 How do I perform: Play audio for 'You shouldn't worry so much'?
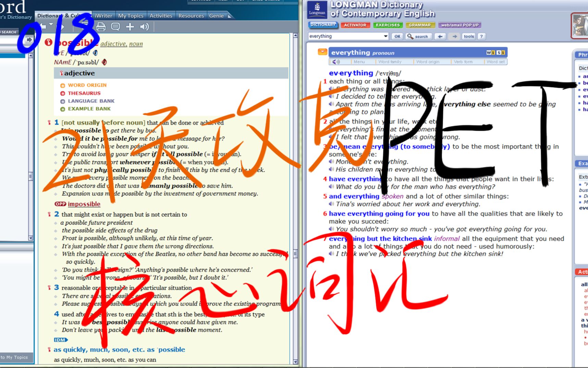[331, 229]
